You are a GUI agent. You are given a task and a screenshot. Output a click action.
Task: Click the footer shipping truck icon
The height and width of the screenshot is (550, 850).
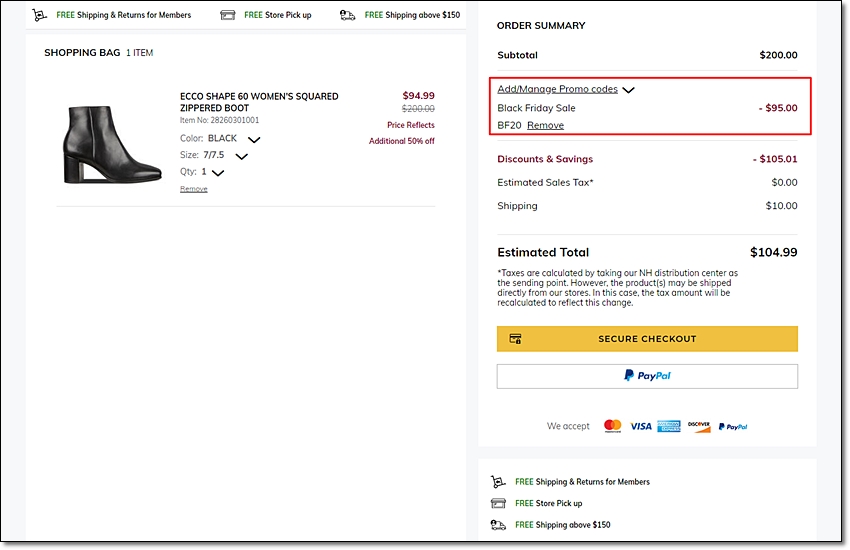point(498,525)
